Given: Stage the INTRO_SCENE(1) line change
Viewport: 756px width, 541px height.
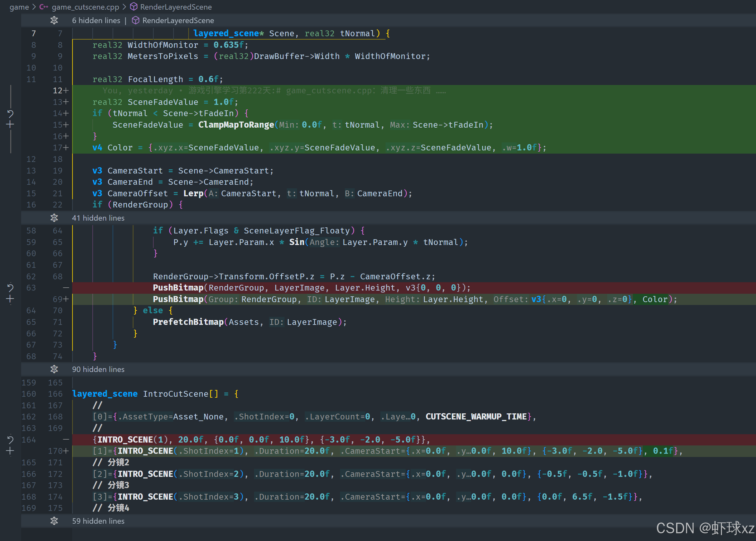Looking at the screenshot, I should tap(10, 451).
